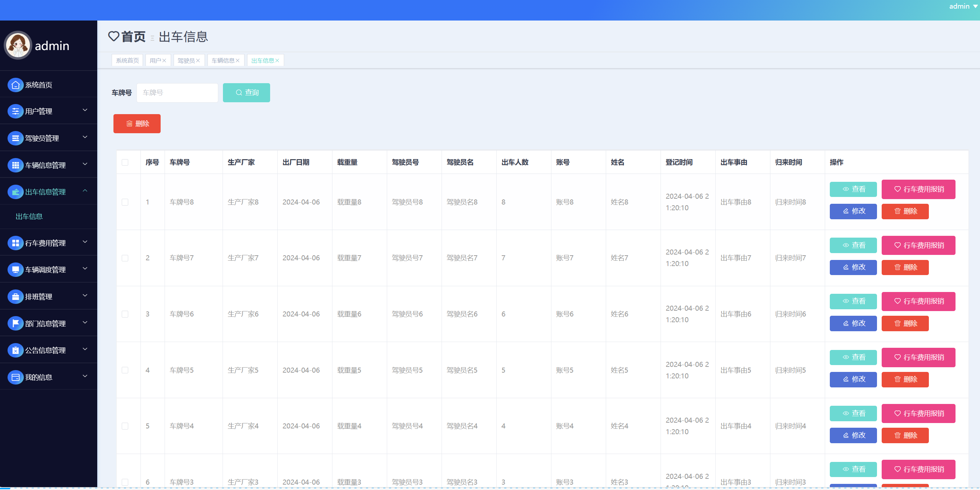The height and width of the screenshot is (490, 980).
Task: Expand the 驾驶员管理 menu chevron
Action: pyautogui.click(x=85, y=137)
